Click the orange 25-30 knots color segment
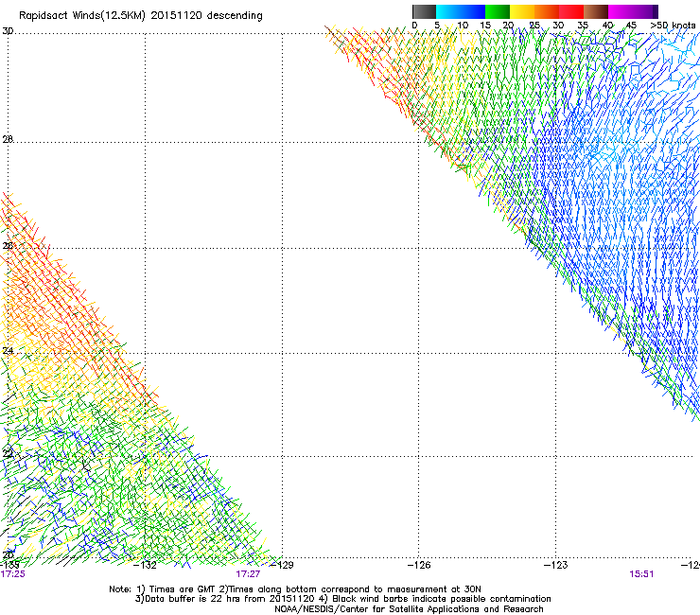Viewport: 700px width, 615px height. coord(547,11)
